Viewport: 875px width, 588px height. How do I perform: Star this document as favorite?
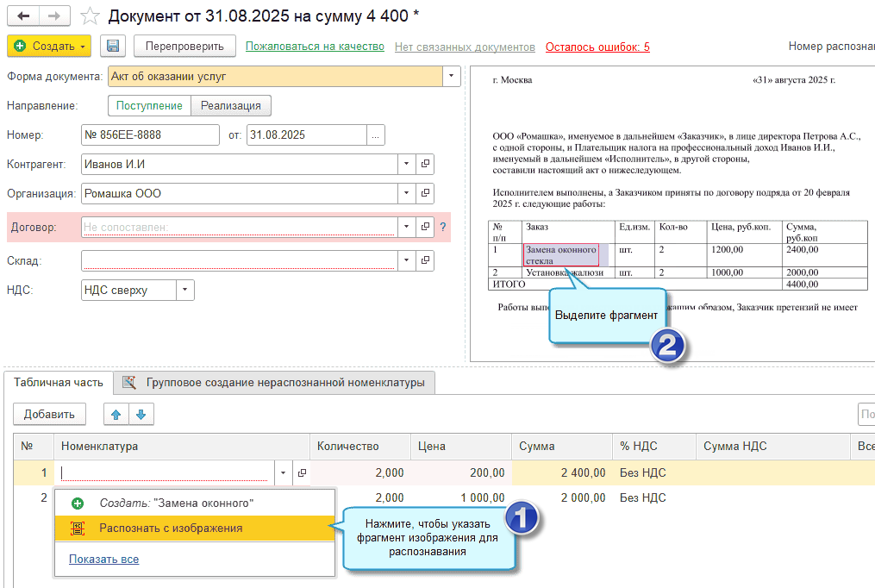[89, 16]
